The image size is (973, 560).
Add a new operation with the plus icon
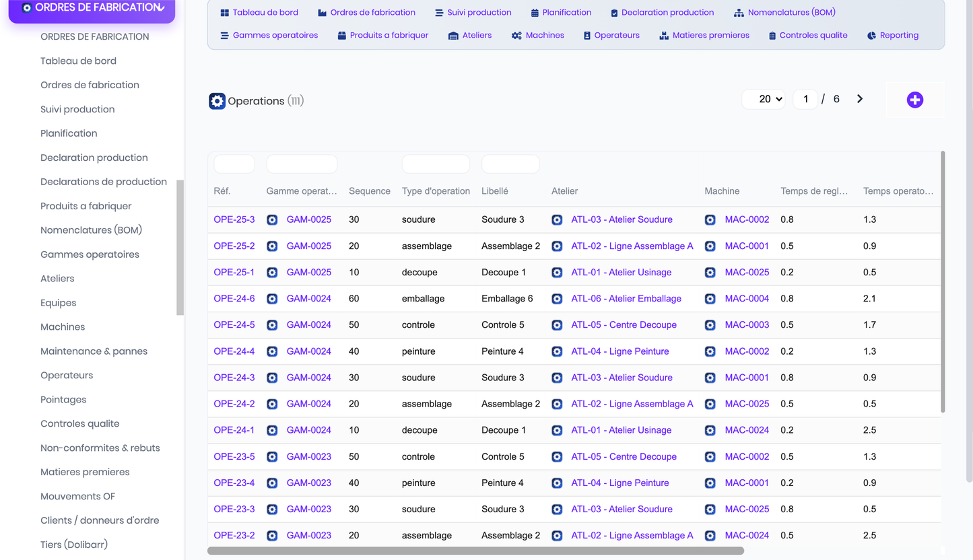pyautogui.click(x=914, y=100)
